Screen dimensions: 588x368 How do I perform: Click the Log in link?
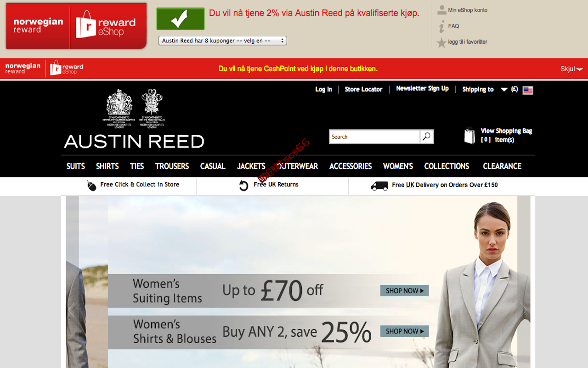(323, 89)
